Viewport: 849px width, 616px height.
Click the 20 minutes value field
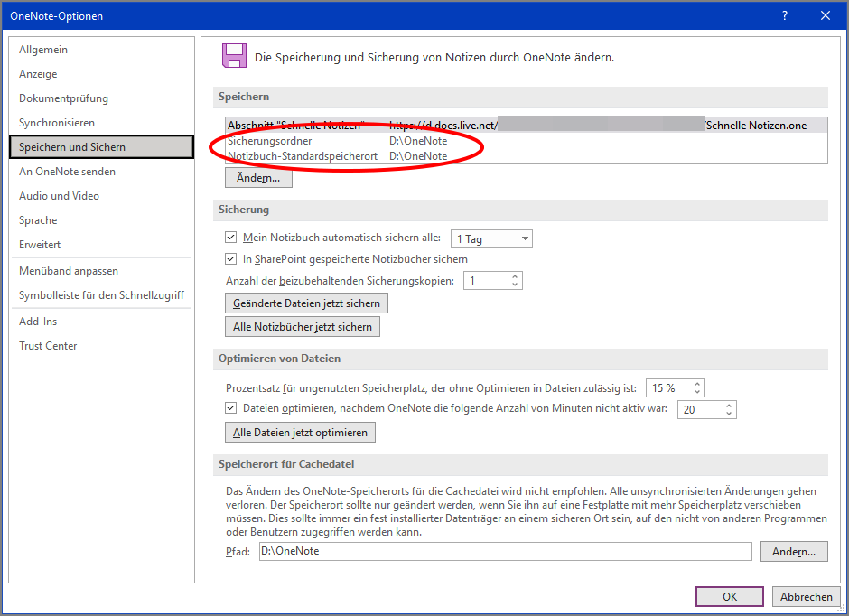tap(701, 409)
